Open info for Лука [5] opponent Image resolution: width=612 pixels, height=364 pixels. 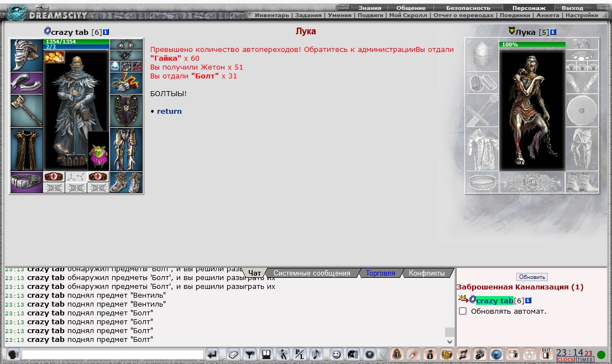[x=553, y=32]
